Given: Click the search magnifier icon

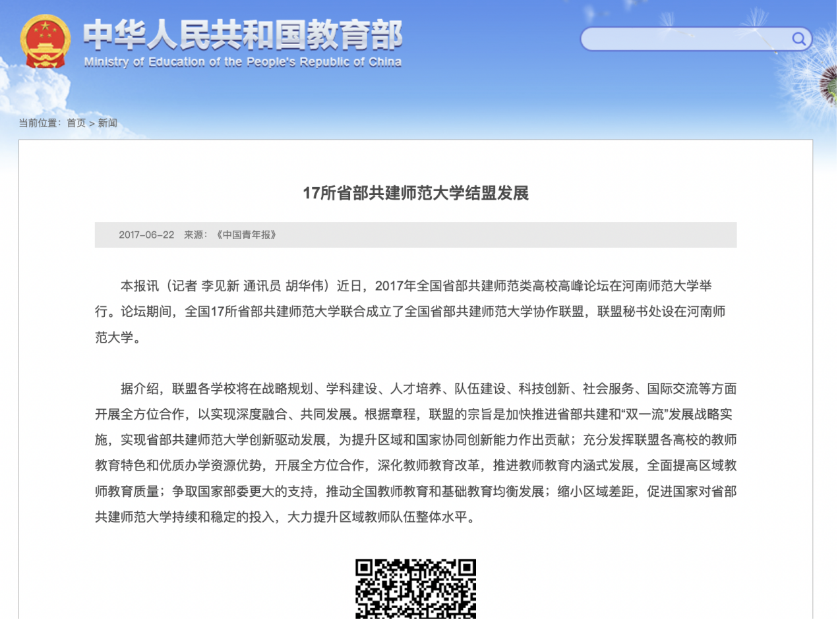Looking at the screenshot, I should pyautogui.click(x=798, y=39).
